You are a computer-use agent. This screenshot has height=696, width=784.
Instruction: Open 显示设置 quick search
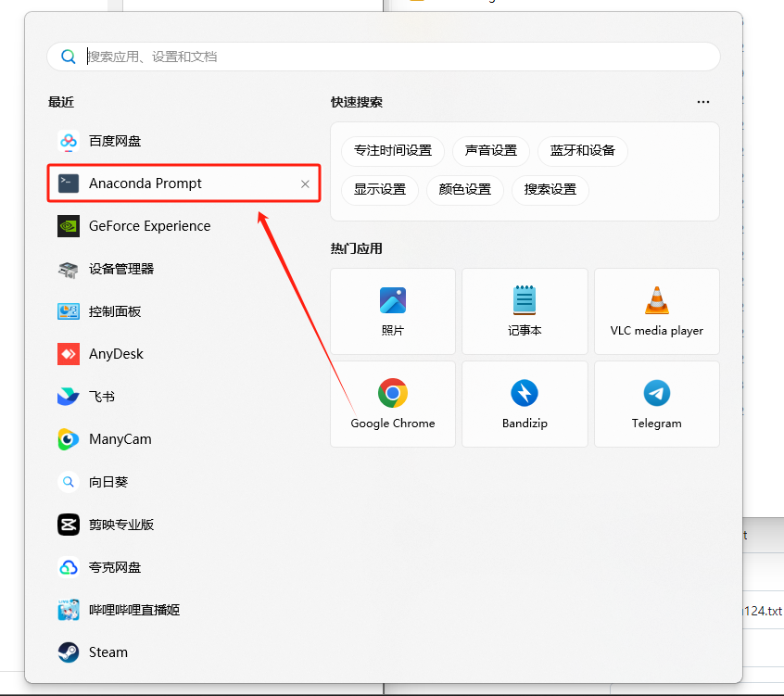(x=380, y=189)
